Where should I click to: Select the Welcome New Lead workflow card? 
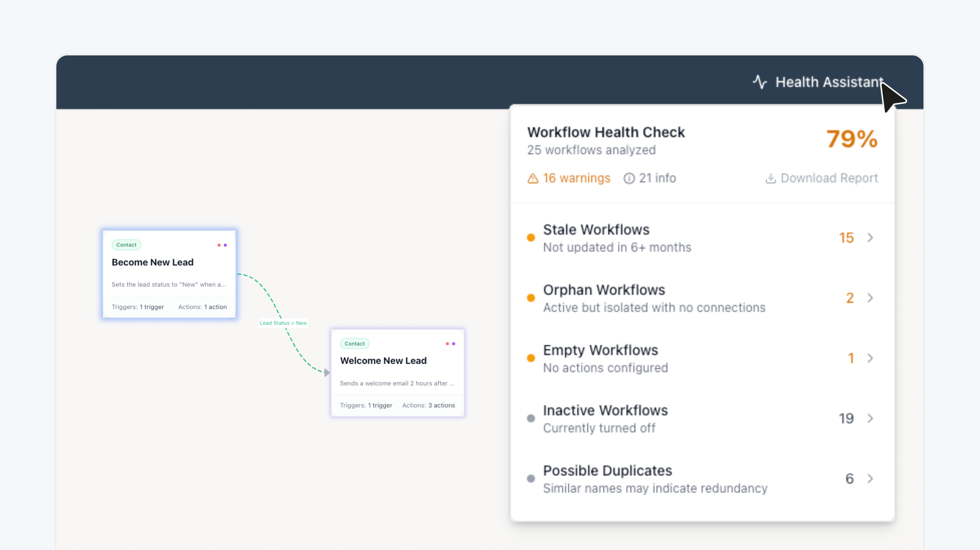pyautogui.click(x=398, y=373)
